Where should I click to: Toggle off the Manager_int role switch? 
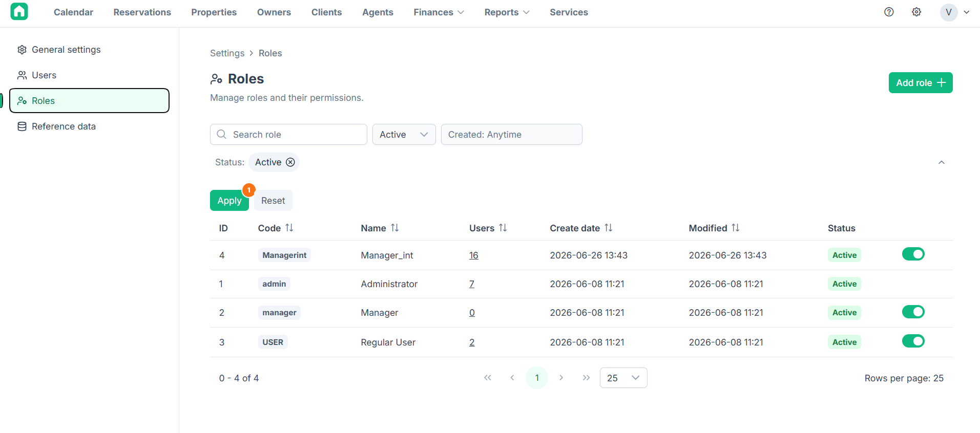(913, 254)
